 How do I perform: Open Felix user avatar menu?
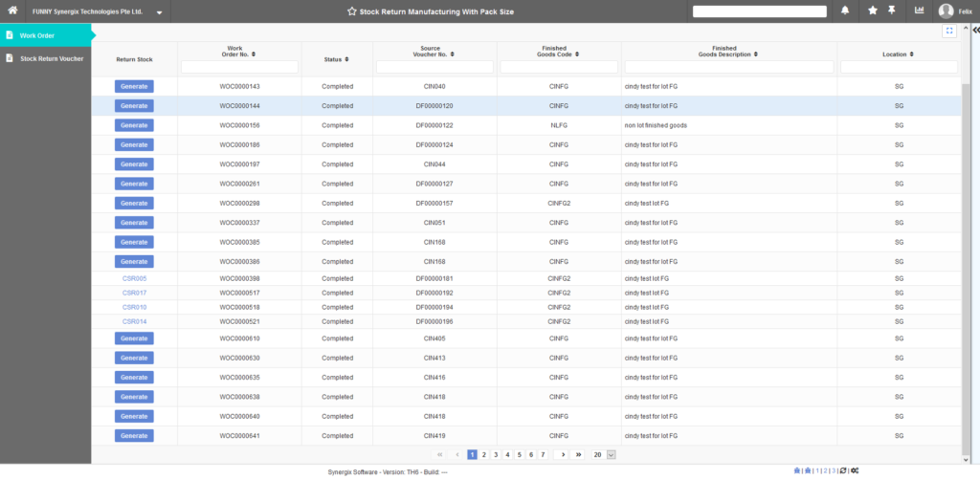click(x=947, y=11)
